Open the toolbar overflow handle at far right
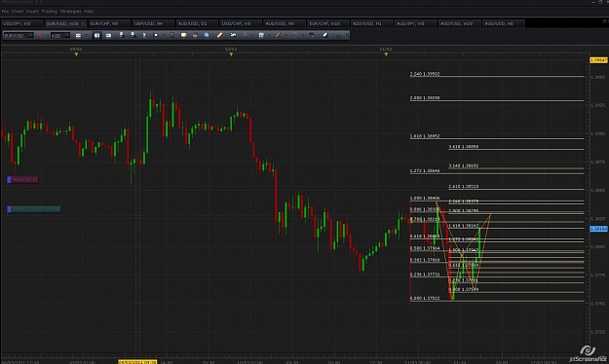Image resolution: width=609 pixels, height=364 pixels. [x=347, y=35]
